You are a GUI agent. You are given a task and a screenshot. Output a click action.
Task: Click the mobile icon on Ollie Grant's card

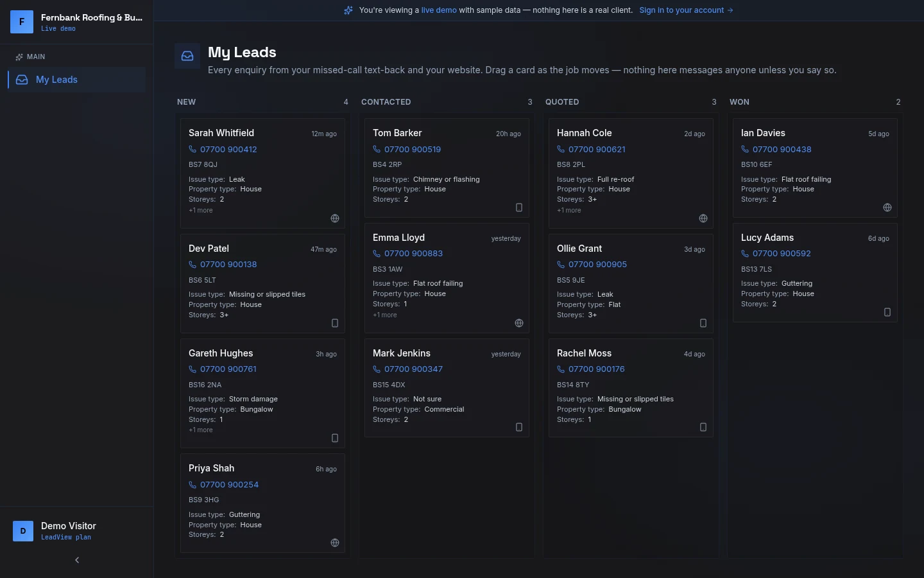703,323
